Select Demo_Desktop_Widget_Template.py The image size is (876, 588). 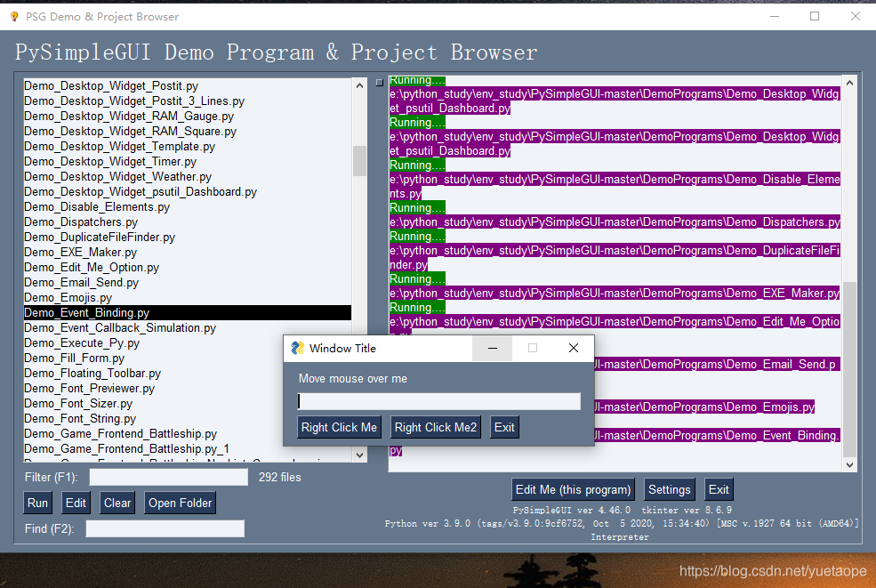187,147
